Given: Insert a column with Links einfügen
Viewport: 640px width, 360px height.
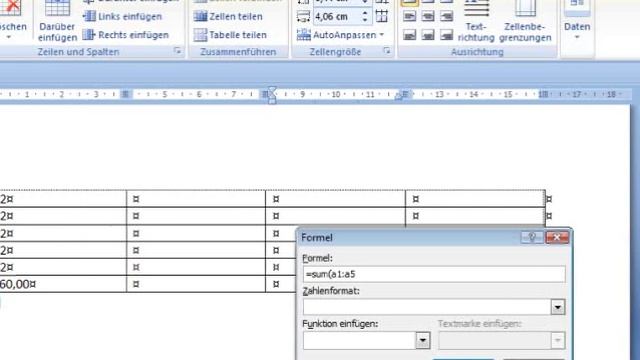Looking at the screenshot, I should coord(122,16).
